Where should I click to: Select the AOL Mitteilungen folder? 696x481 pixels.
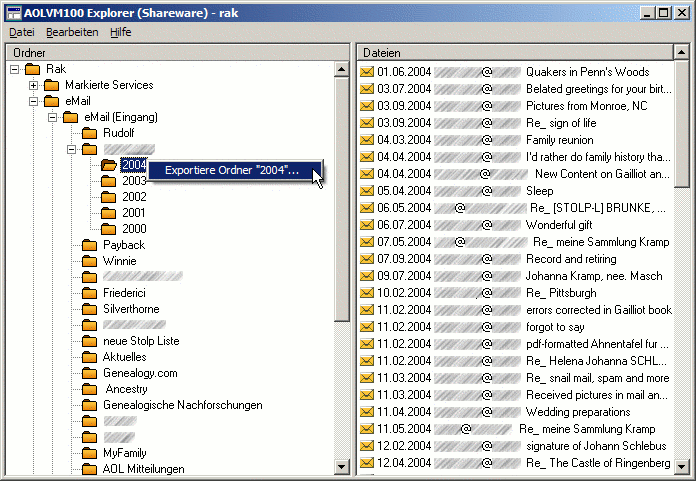pos(143,469)
